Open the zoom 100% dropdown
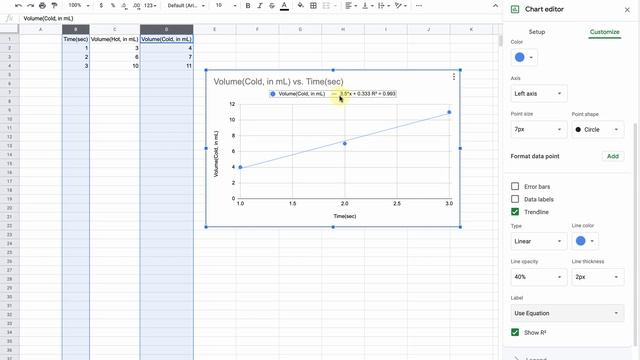The height and width of the screenshot is (360, 640). 78,6
